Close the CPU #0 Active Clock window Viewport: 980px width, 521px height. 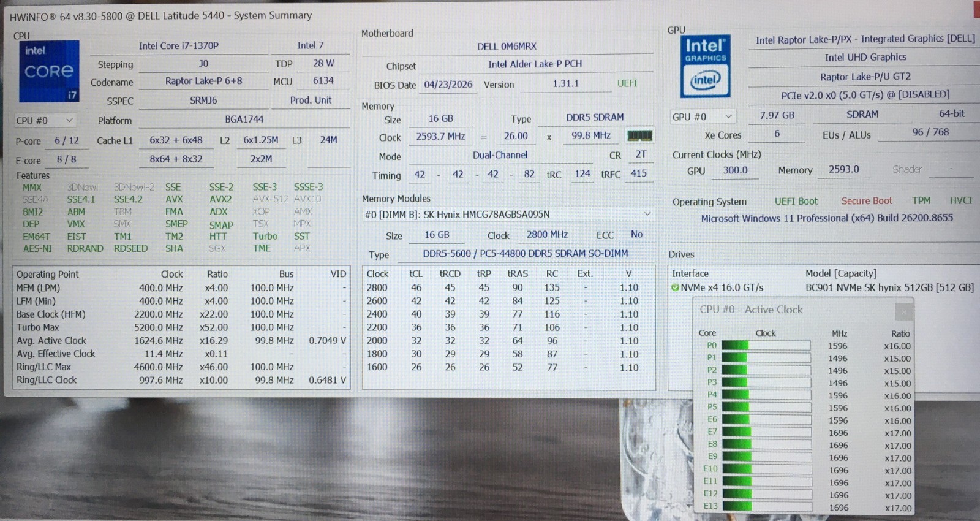[x=903, y=311]
